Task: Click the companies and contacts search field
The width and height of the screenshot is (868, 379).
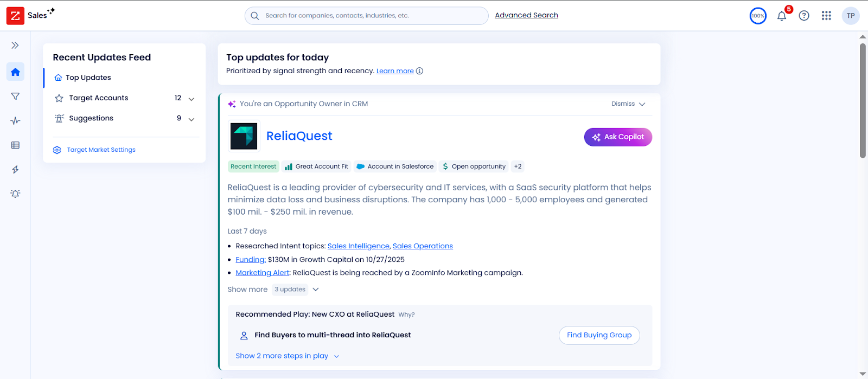Action: (x=366, y=16)
